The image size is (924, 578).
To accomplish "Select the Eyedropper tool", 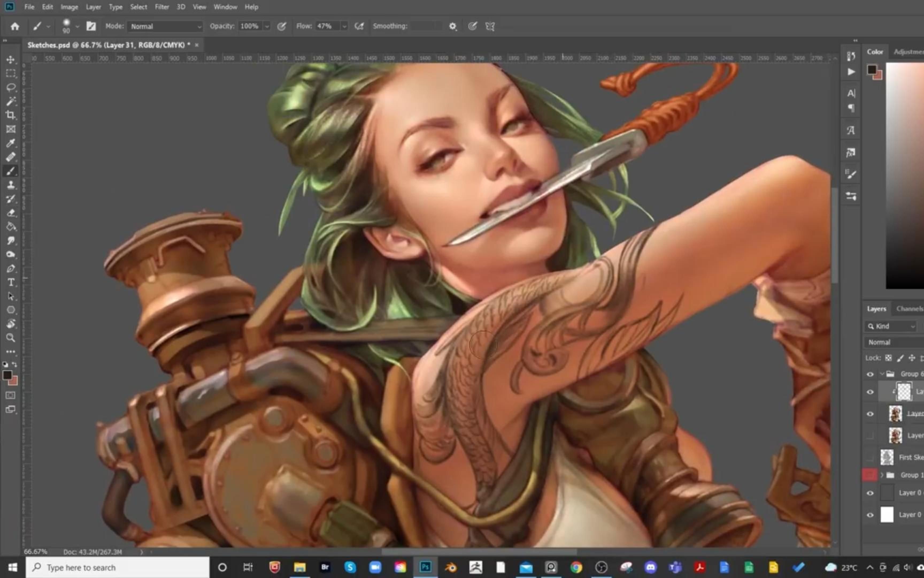I will 11,143.
